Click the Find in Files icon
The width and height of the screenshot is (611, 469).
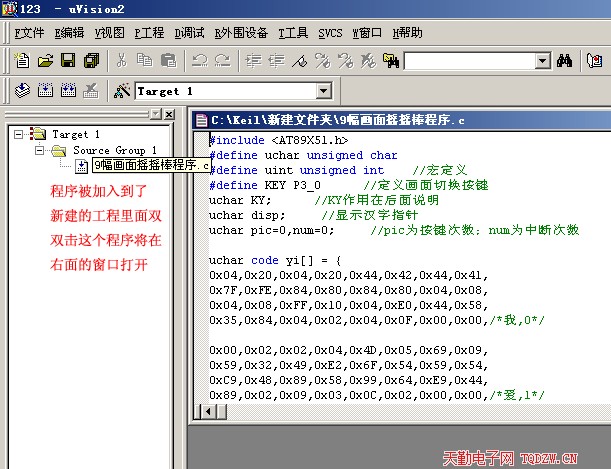(391, 61)
